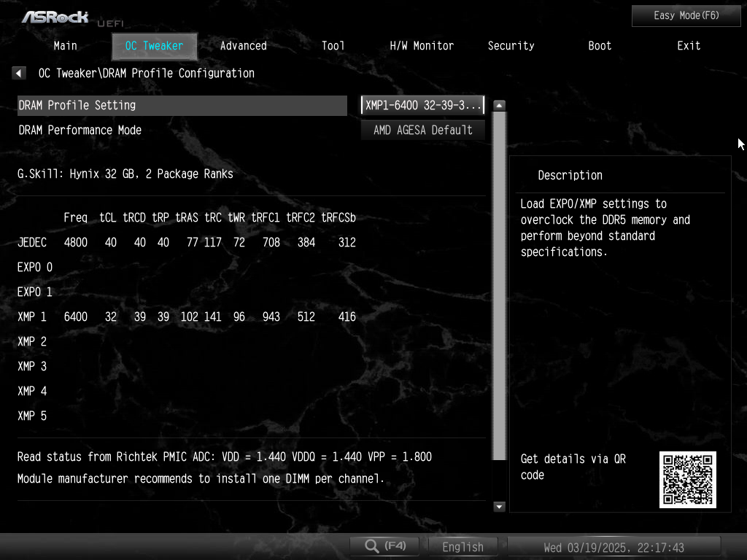
Task: Click the OC Tweaker\DRAM Profile Configuration breadcrumb
Action: tap(146, 74)
